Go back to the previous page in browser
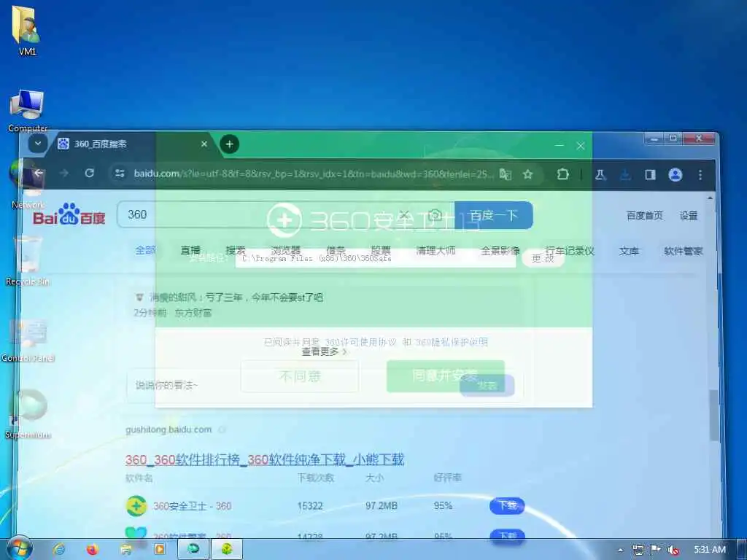 tap(39, 173)
